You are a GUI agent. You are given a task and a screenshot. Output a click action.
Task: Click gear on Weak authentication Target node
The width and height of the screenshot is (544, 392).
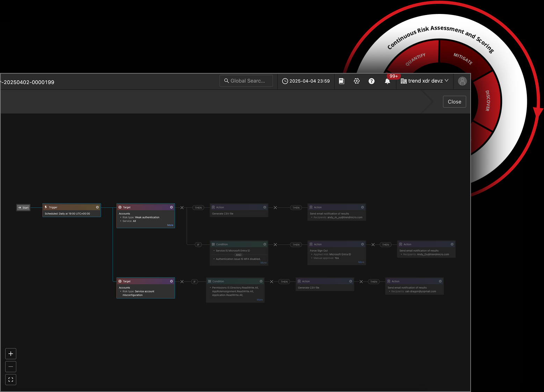coord(171,207)
